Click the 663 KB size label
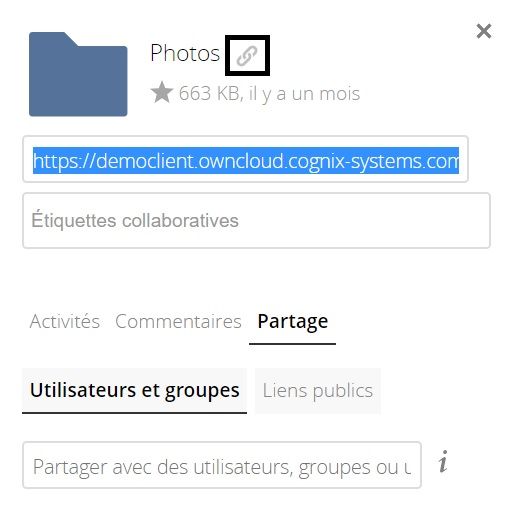 click(x=209, y=93)
